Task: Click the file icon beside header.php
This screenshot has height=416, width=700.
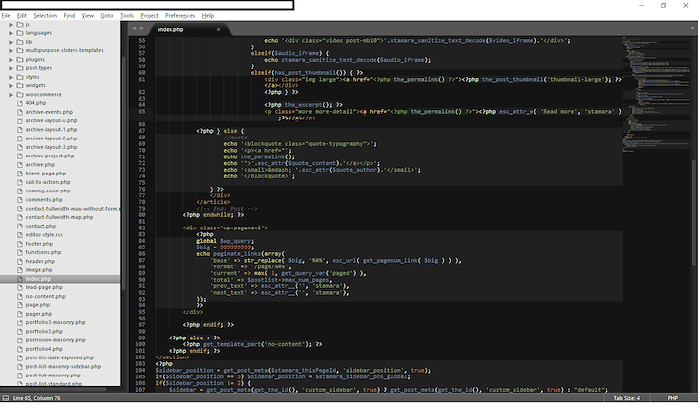Action: (x=20, y=261)
